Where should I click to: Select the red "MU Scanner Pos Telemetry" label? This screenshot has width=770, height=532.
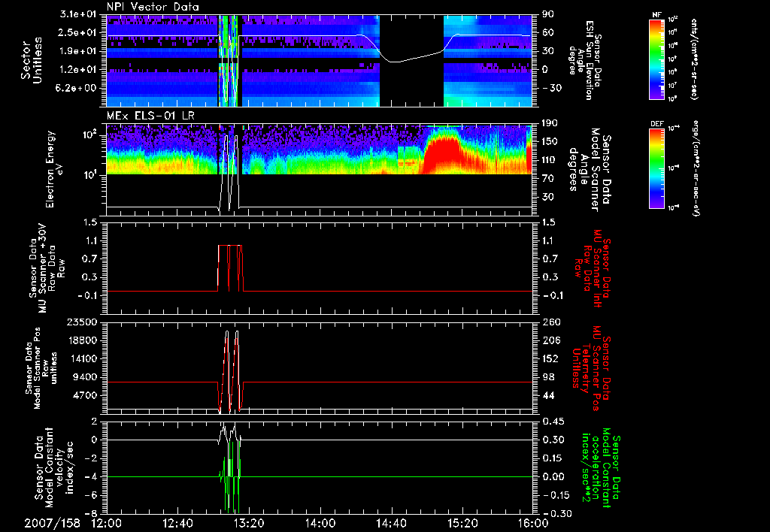[591, 368]
